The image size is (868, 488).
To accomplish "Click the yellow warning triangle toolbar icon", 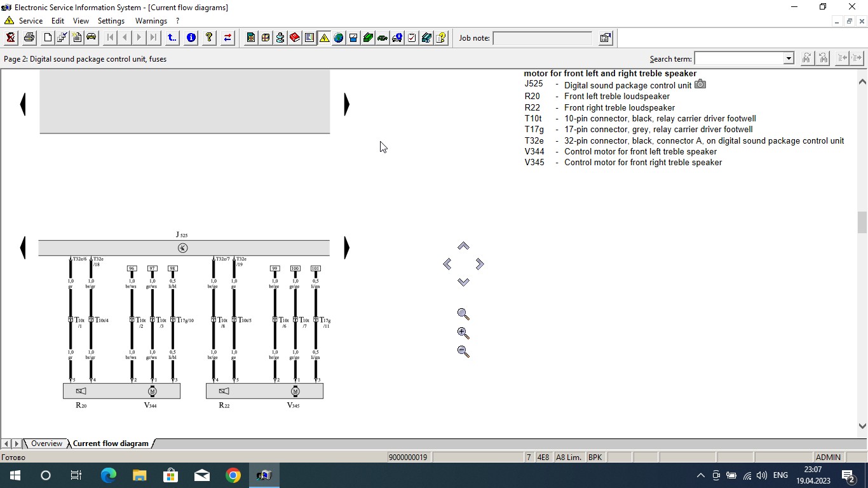I will pyautogui.click(x=324, y=38).
